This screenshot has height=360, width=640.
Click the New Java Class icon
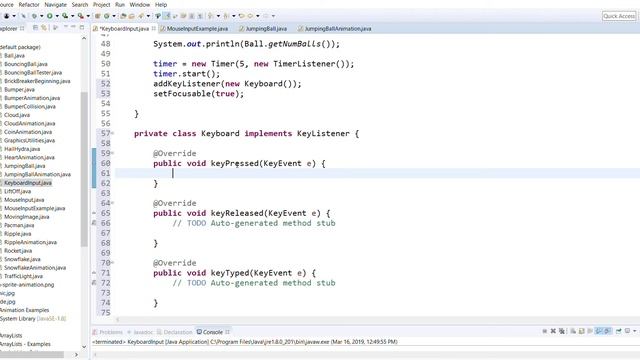pyautogui.click(x=107, y=16)
